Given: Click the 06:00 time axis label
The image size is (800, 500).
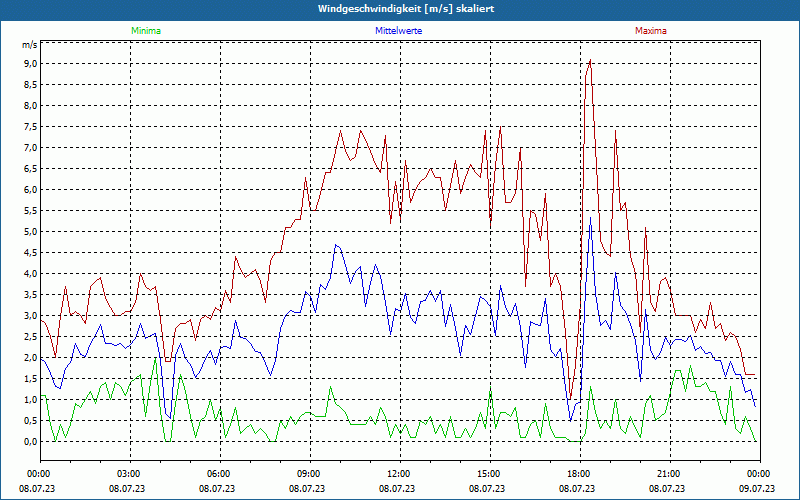Looking at the screenshot, I should [220, 474].
